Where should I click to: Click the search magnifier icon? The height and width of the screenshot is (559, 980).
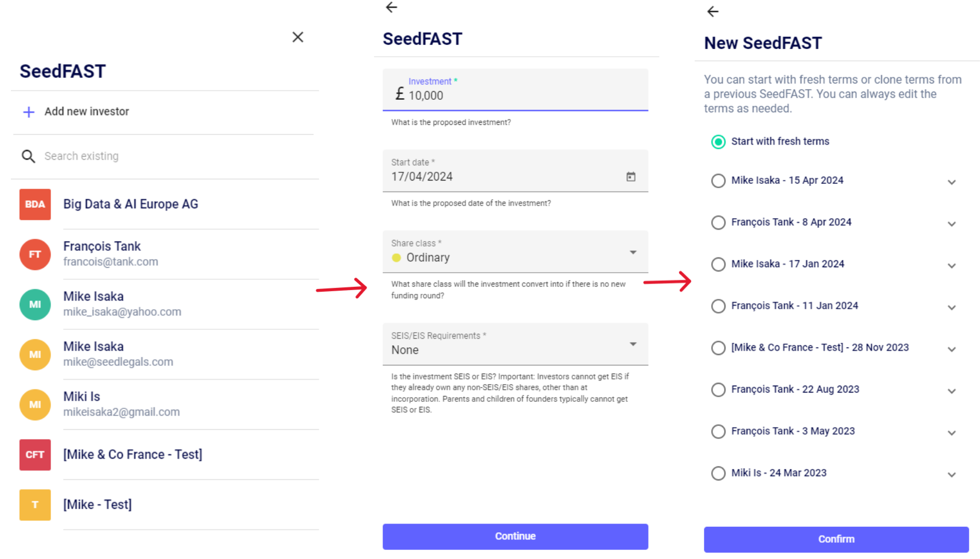[x=28, y=157]
